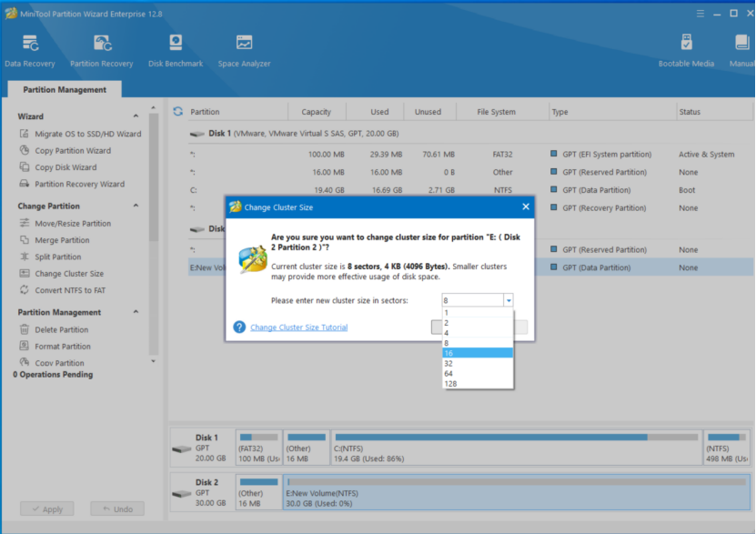Sort by Status column header
Screen dimensions: 756x534
tap(690, 112)
